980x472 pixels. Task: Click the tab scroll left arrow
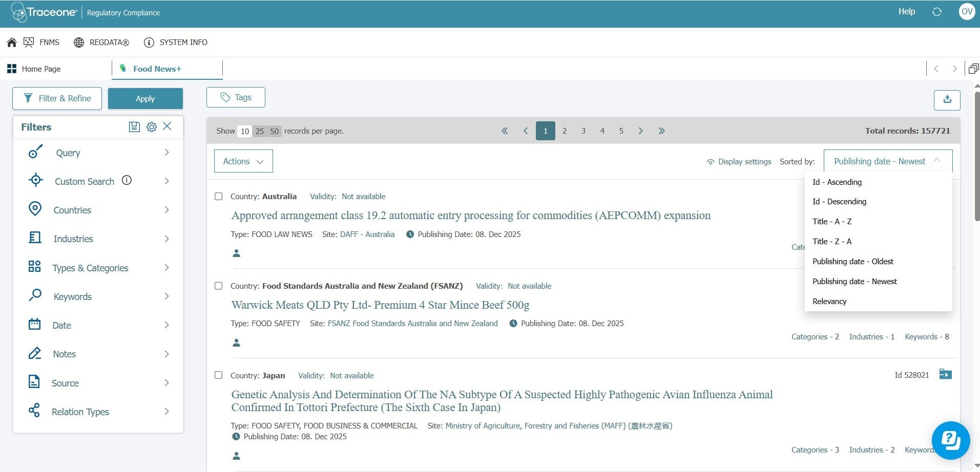pos(936,69)
